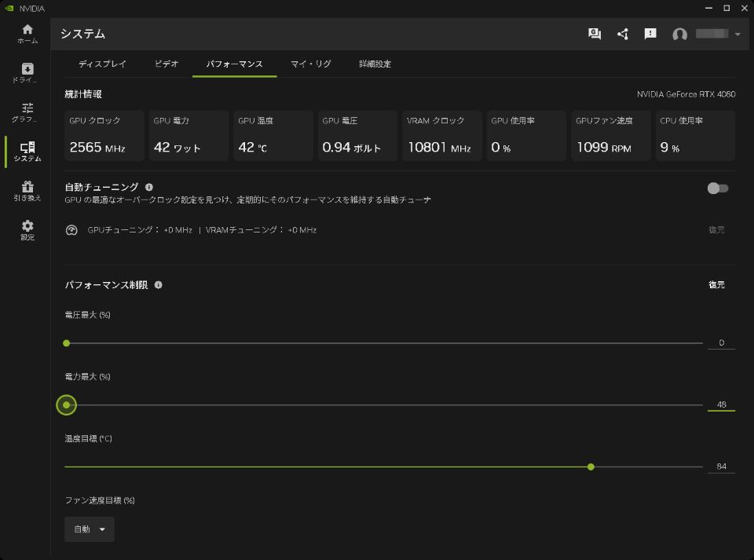The height and width of the screenshot is (560, 754).
Task: Click the ファン速度目標 (%) label
Action: pyautogui.click(x=100, y=500)
